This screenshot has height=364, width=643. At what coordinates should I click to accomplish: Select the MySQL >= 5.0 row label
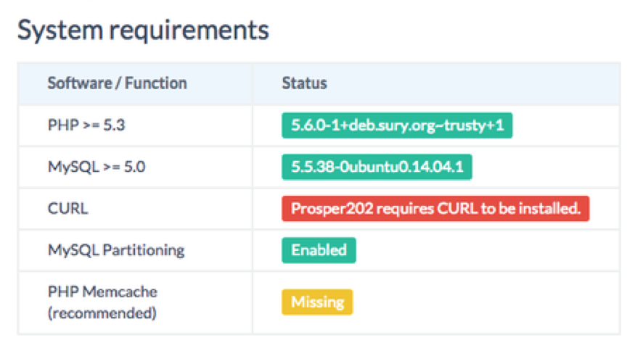coord(97,167)
